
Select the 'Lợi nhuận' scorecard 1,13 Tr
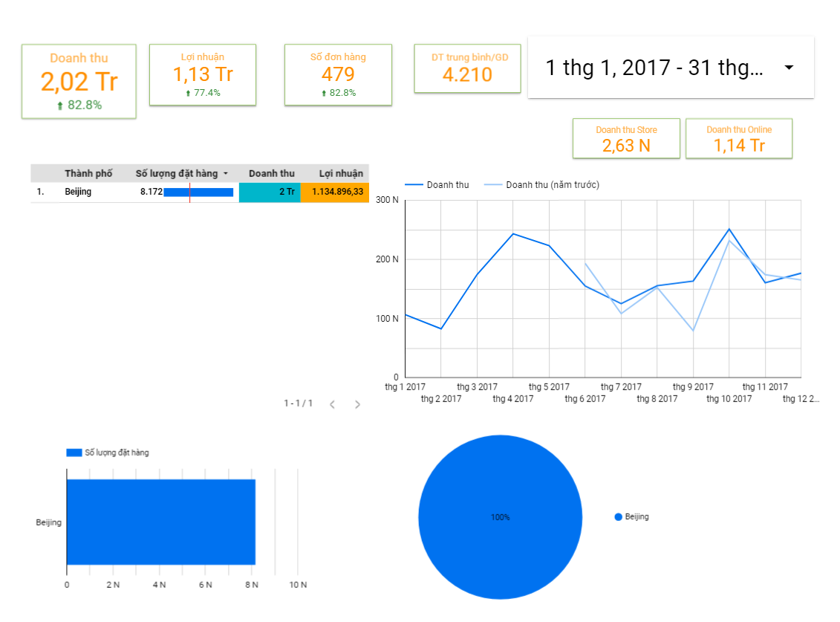(x=203, y=75)
